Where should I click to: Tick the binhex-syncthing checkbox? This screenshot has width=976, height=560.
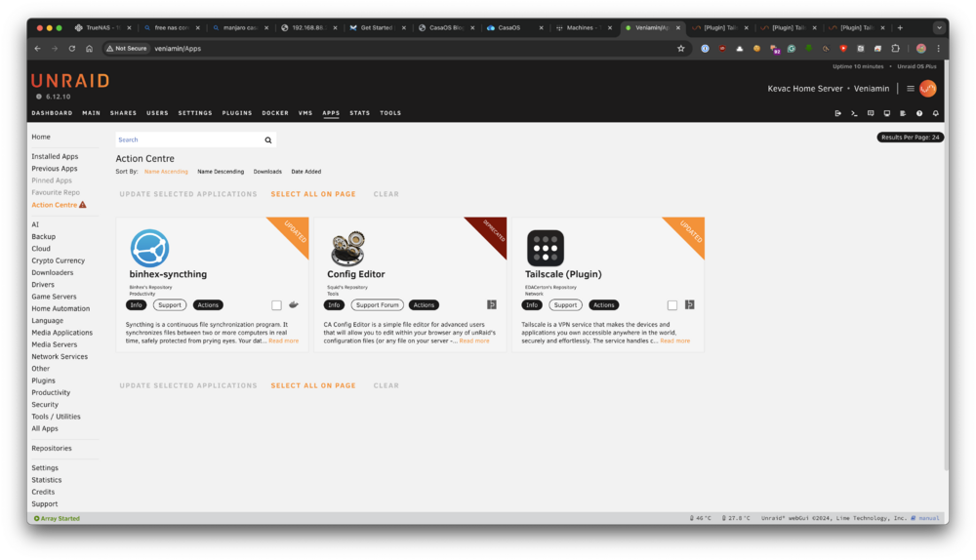[276, 305]
